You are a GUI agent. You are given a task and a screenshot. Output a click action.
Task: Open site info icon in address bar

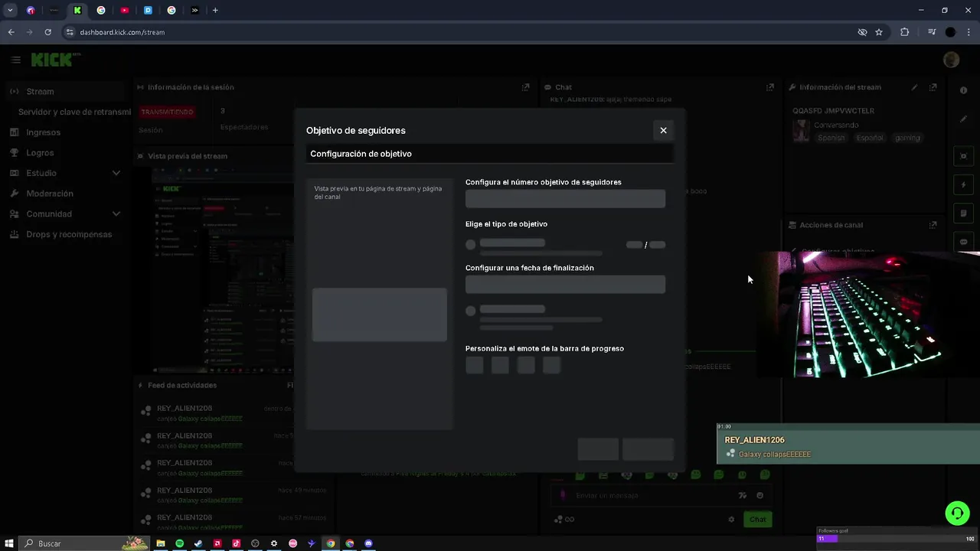coord(70,32)
